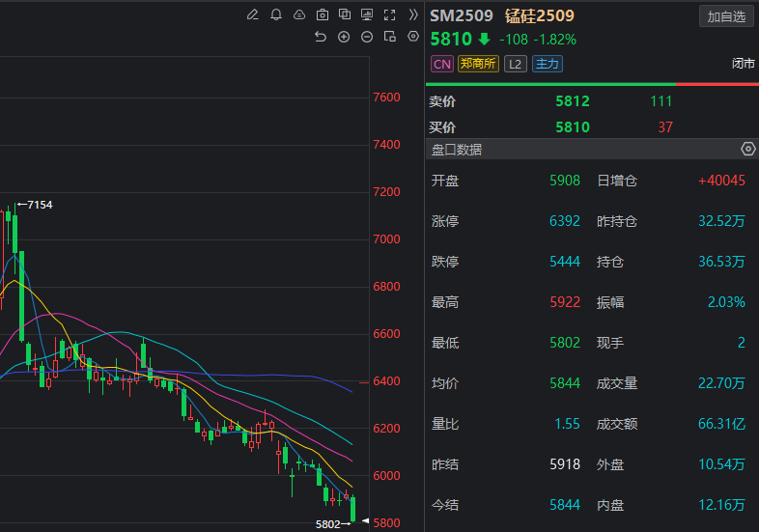This screenshot has height=532, width=759.
Task: Open the price alert bell
Action: (x=276, y=15)
